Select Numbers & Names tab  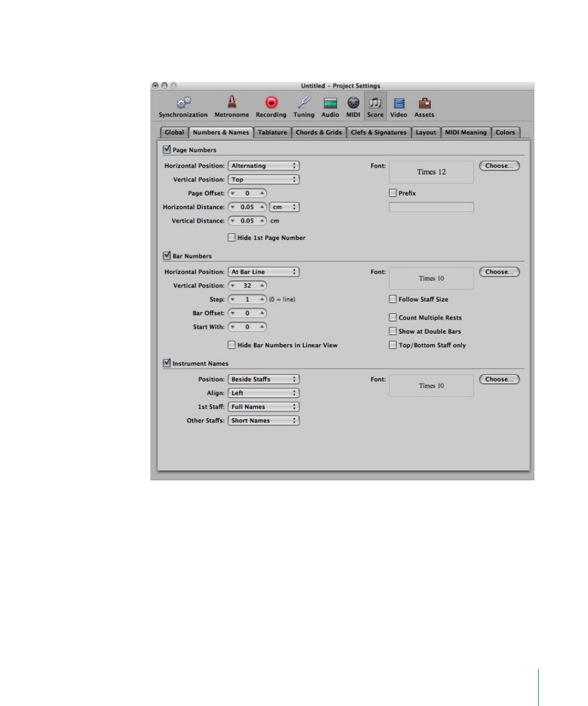pyautogui.click(x=221, y=133)
